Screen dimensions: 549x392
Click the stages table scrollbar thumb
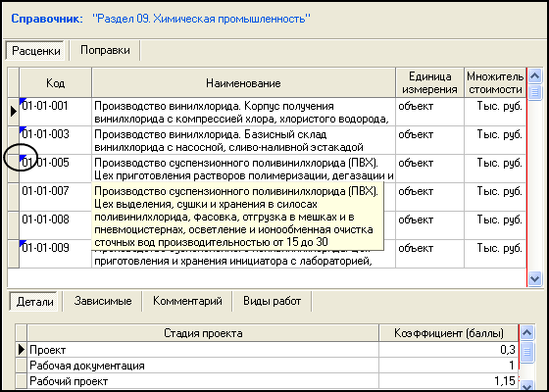[x=527, y=352]
